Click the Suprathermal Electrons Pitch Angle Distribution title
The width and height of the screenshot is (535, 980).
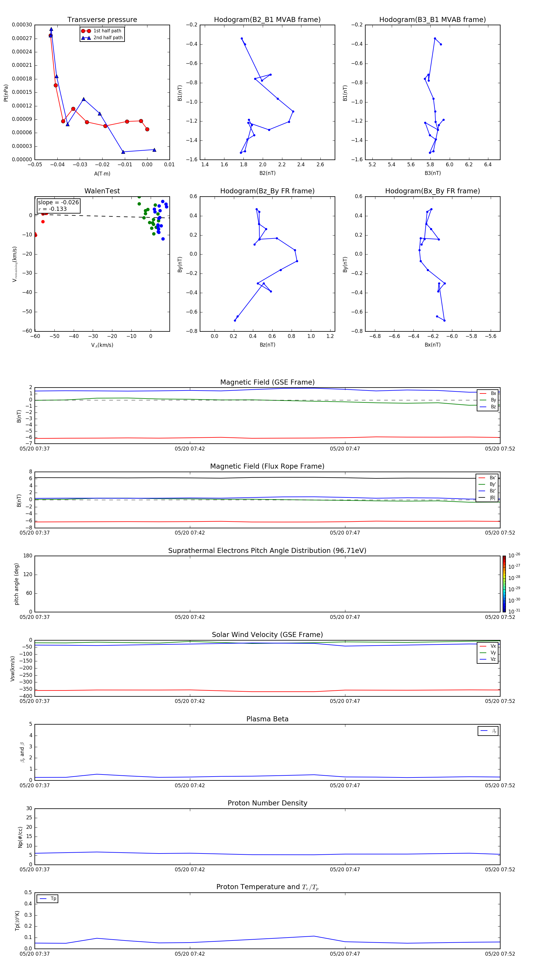click(x=267, y=551)
